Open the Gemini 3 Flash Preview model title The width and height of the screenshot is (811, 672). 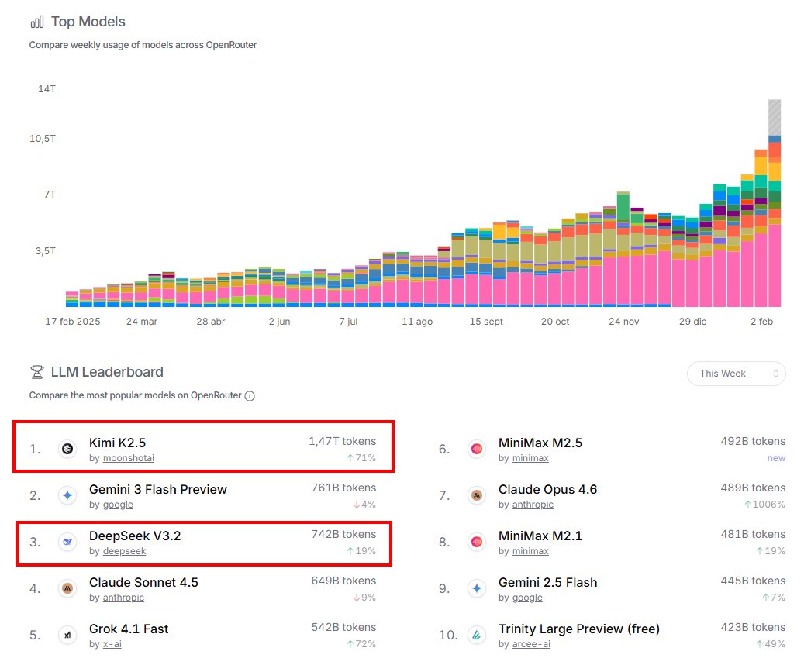point(157,490)
